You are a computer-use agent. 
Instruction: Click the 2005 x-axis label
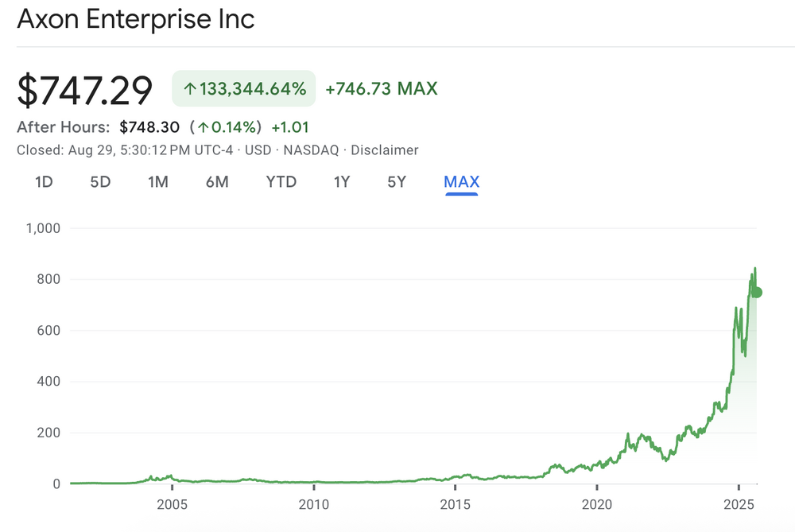(172, 504)
